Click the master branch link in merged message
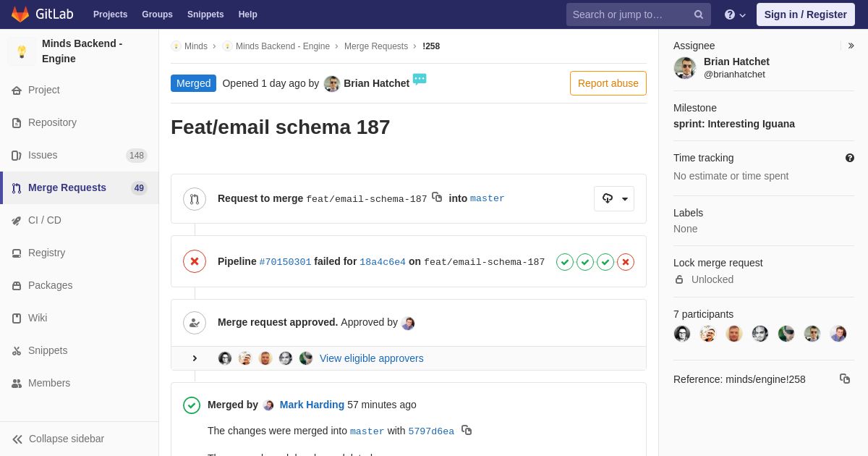868x456 pixels. (367, 431)
